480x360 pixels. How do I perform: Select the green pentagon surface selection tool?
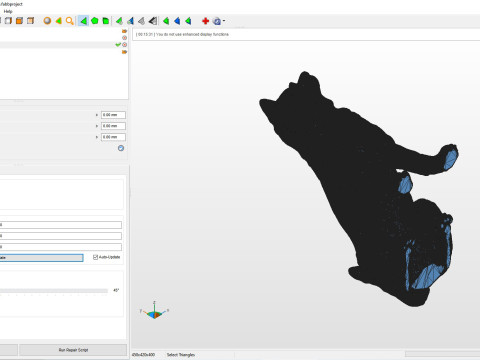95,21
